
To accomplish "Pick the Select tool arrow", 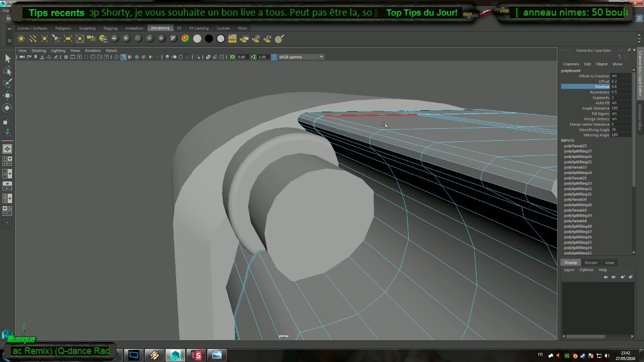I will (x=8, y=59).
